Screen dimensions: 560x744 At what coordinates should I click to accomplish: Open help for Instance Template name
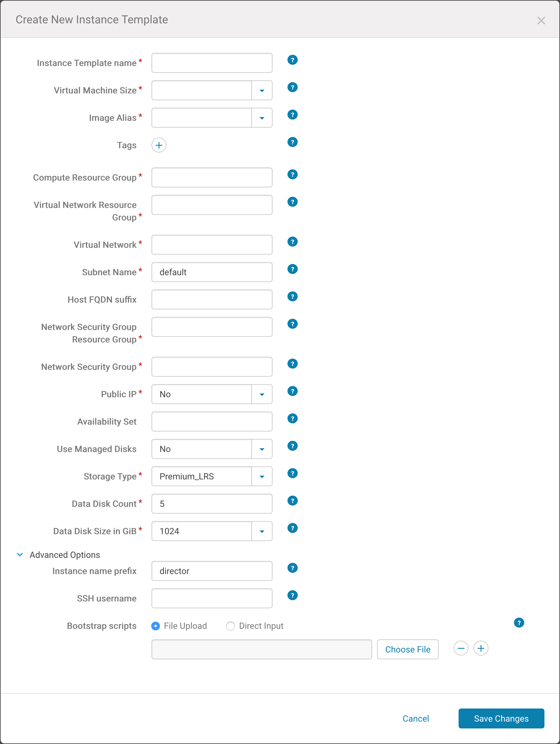(x=292, y=60)
